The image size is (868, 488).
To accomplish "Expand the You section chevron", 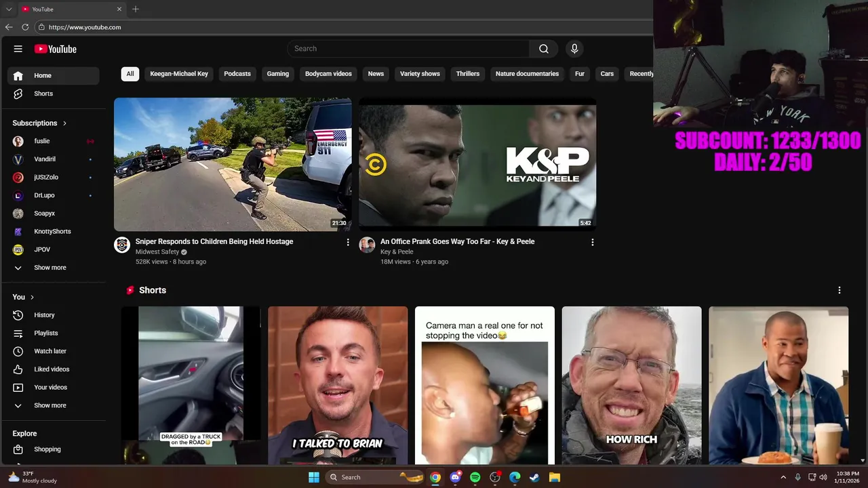I will 32,297.
